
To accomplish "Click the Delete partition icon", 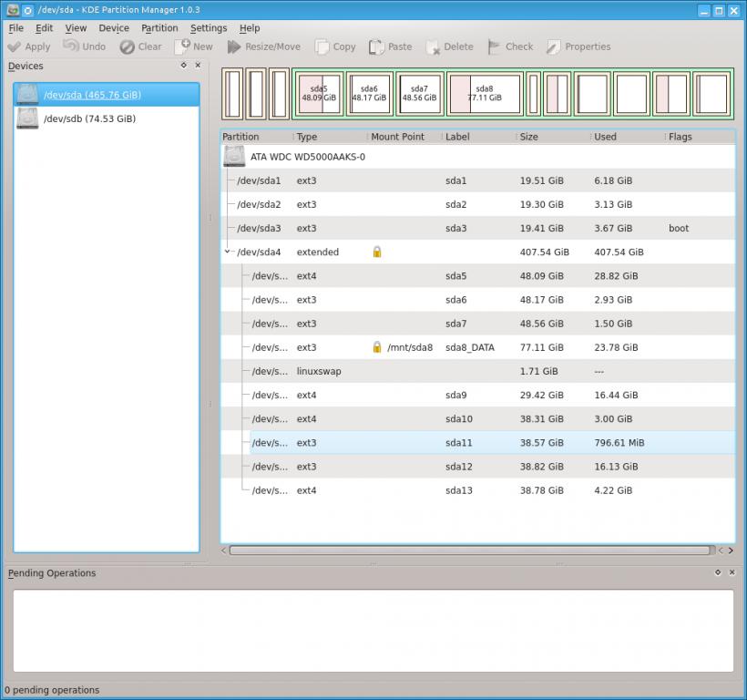I will [x=433, y=46].
